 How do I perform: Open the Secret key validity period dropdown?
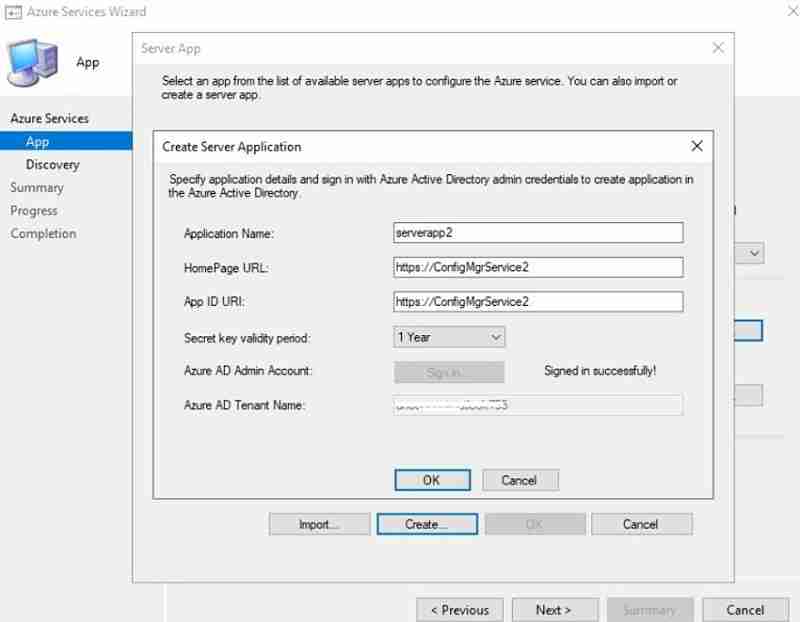(x=449, y=337)
